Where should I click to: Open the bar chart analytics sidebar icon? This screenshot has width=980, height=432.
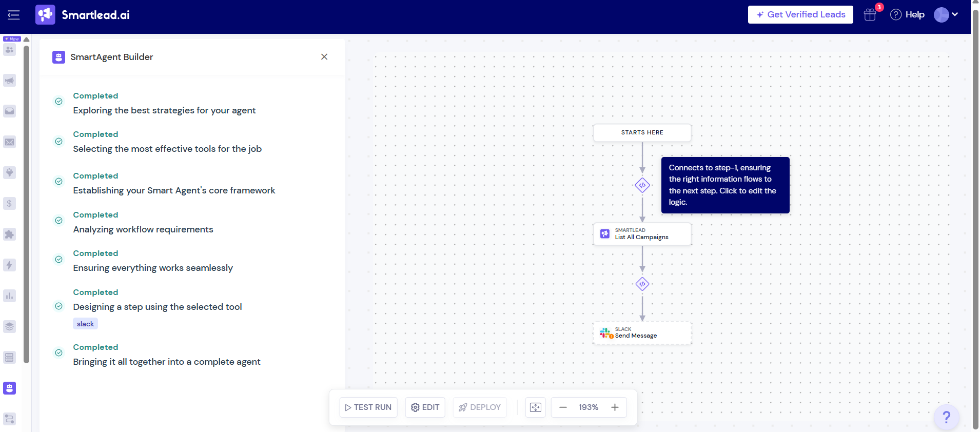pyautogui.click(x=10, y=296)
